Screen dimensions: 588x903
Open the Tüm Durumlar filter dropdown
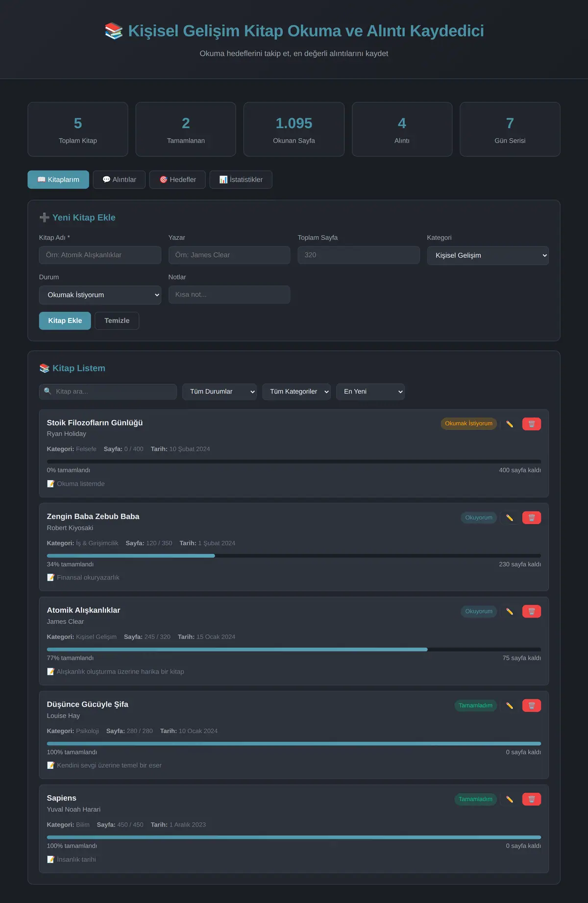tap(220, 391)
